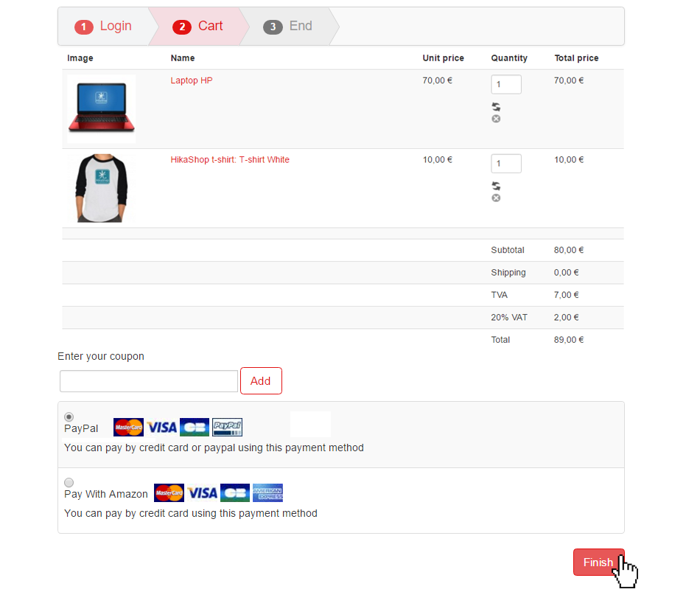This screenshot has height=592, width=700.
Task: Choose Pay With Amazon radio option
Action: click(x=69, y=483)
